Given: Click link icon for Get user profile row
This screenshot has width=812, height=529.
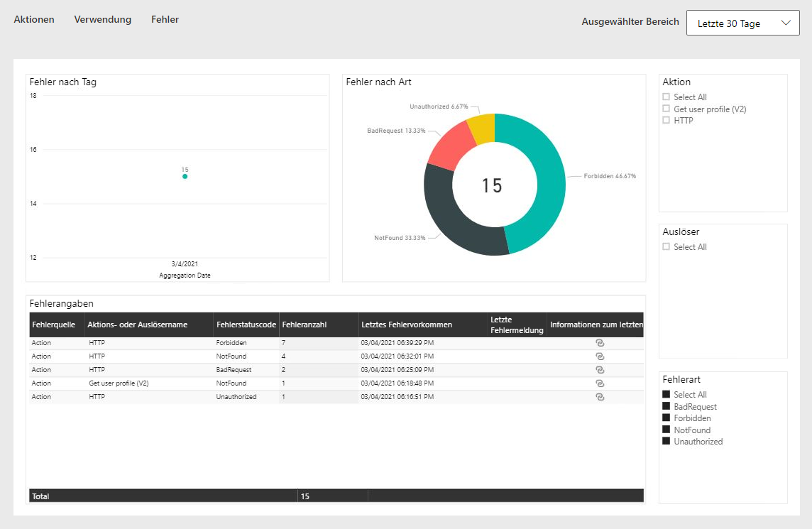Looking at the screenshot, I should point(600,383).
